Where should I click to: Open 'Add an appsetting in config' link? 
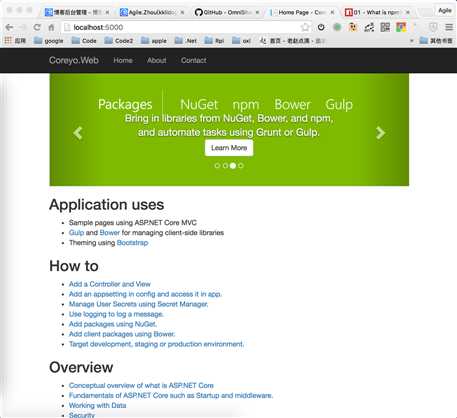(145, 294)
